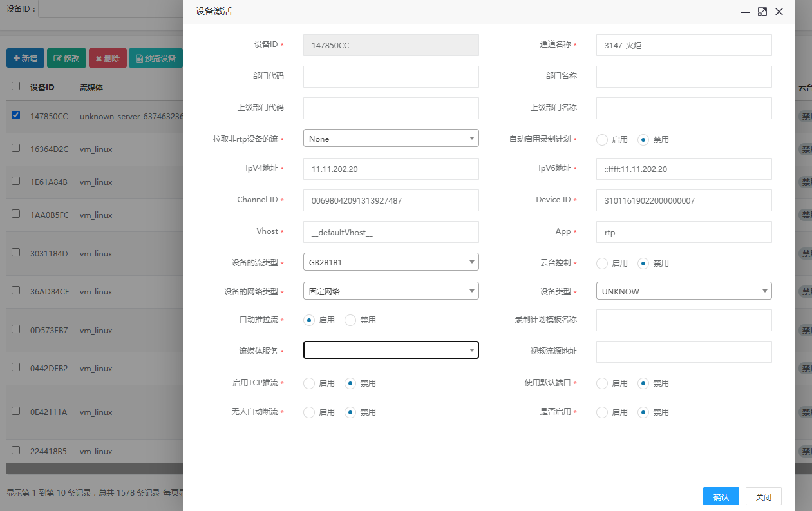Maximize the 设备激活 dialog
This screenshot has height=511, width=812.
762,12
